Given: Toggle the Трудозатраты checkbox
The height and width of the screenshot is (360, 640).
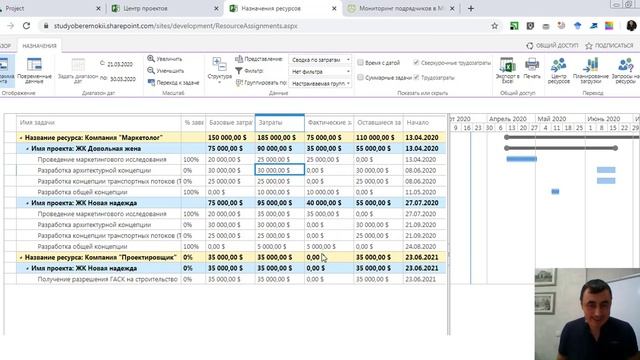Looking at the screenshot, I should coord(416,77).
